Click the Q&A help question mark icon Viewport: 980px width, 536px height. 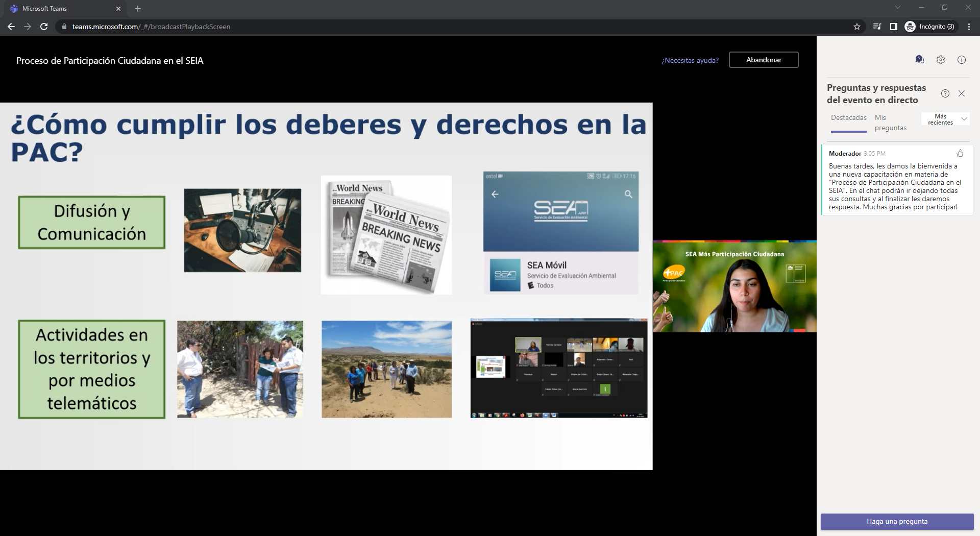pos(945,93)
